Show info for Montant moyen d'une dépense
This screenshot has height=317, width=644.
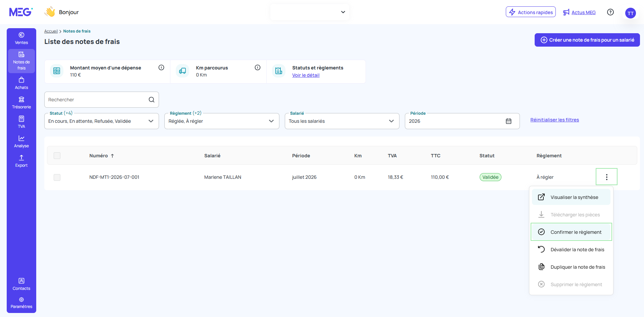point(161,67)
